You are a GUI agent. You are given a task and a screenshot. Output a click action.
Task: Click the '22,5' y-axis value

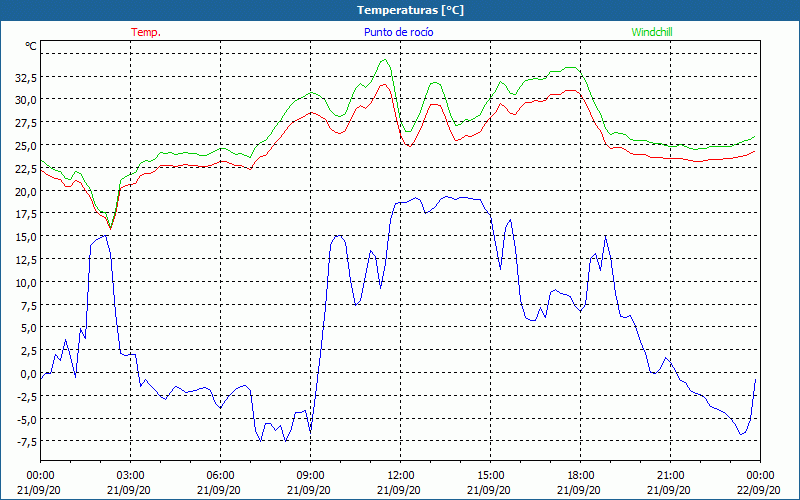tap(26, 168)
